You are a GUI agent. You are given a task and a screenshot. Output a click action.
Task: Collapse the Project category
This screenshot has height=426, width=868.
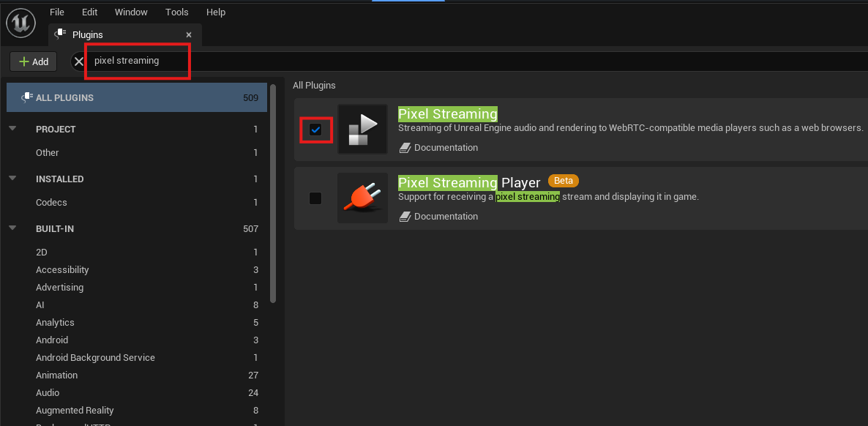pyautogui.click(x=12, y=129)
